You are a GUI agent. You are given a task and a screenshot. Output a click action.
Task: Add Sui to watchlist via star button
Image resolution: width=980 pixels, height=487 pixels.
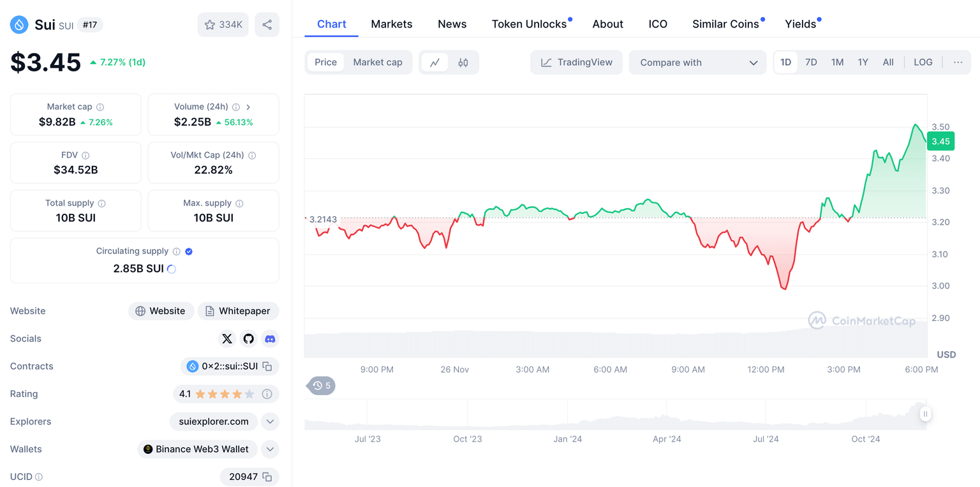click(x=223, y=25)
